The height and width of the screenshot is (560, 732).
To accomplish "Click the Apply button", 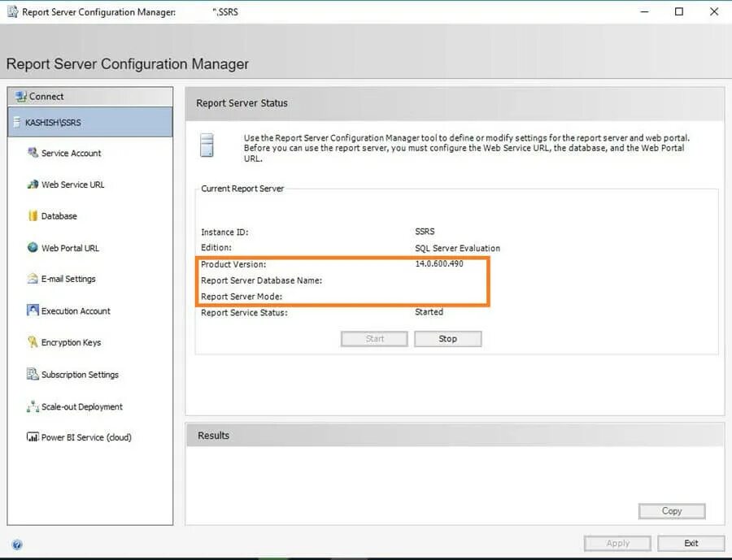I will (x=617, y=543).
